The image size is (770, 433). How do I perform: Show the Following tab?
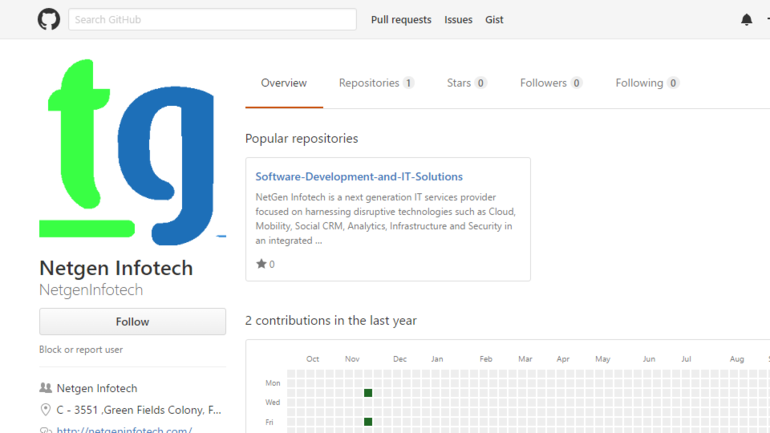click(647, 83)
